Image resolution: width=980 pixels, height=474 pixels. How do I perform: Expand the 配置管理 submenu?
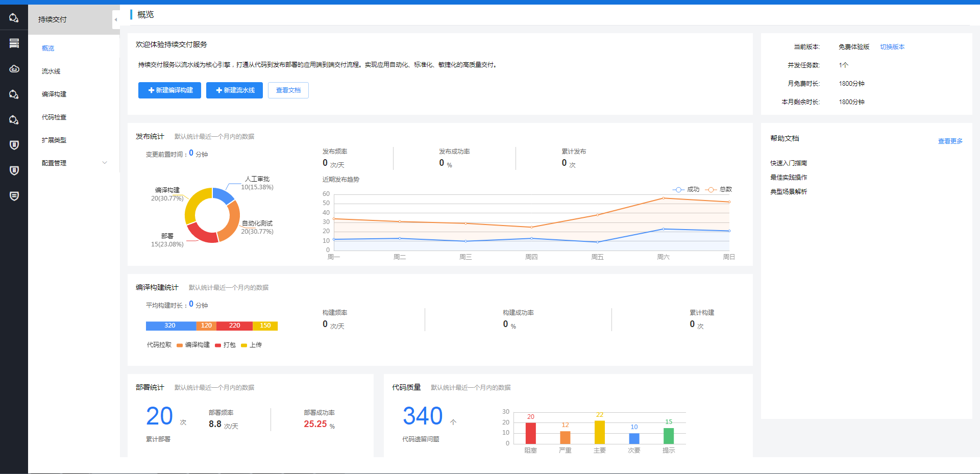[x=105, y=163]
